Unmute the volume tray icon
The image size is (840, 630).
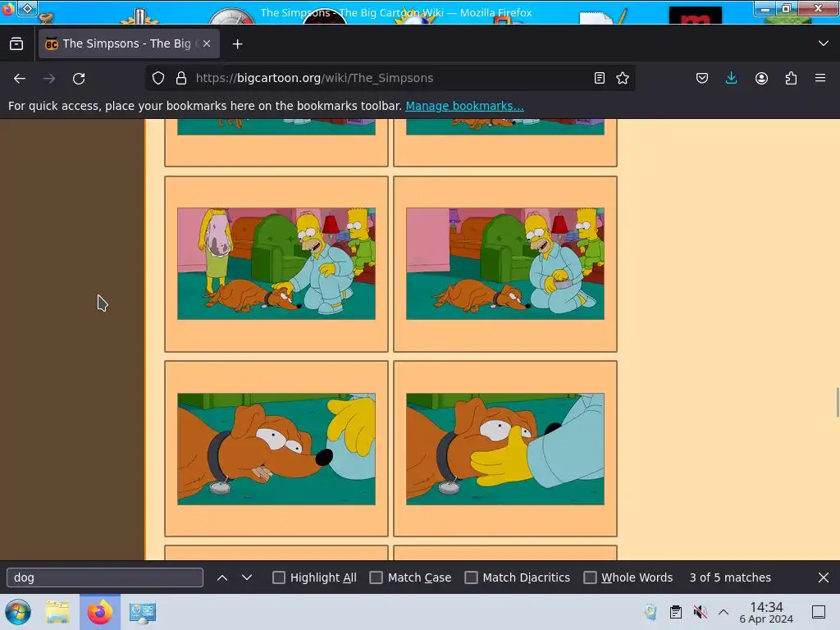coord(700,612)
